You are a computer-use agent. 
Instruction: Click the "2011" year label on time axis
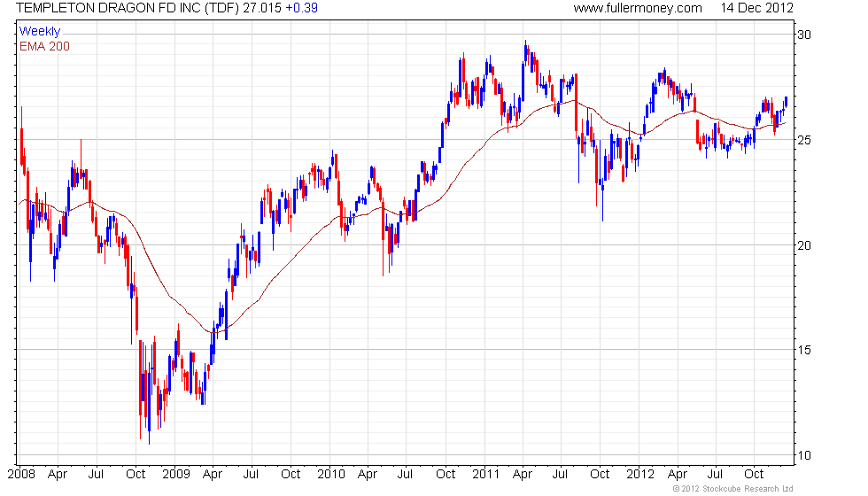point(486,475)
